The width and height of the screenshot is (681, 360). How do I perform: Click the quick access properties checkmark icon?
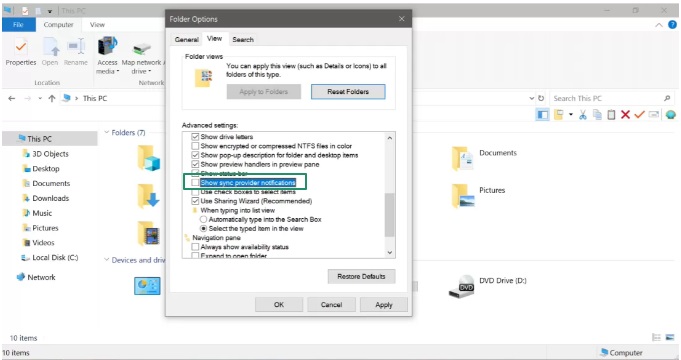[x=25, y=10]
